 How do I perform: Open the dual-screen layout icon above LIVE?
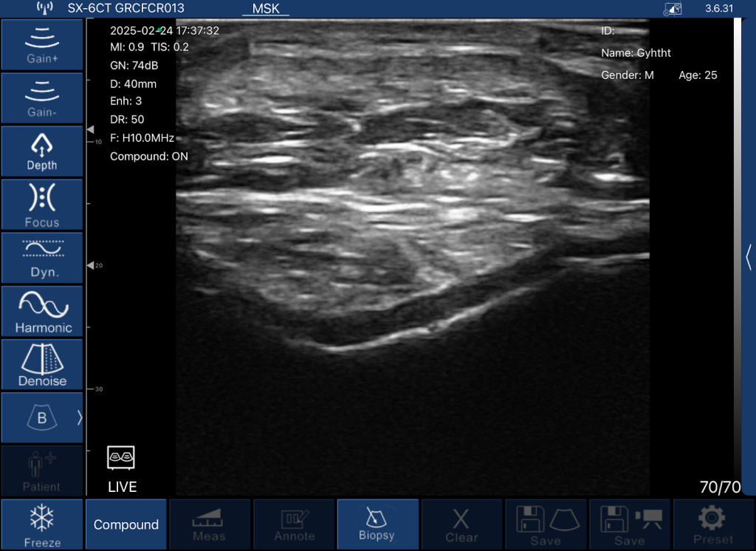point(121,458)
